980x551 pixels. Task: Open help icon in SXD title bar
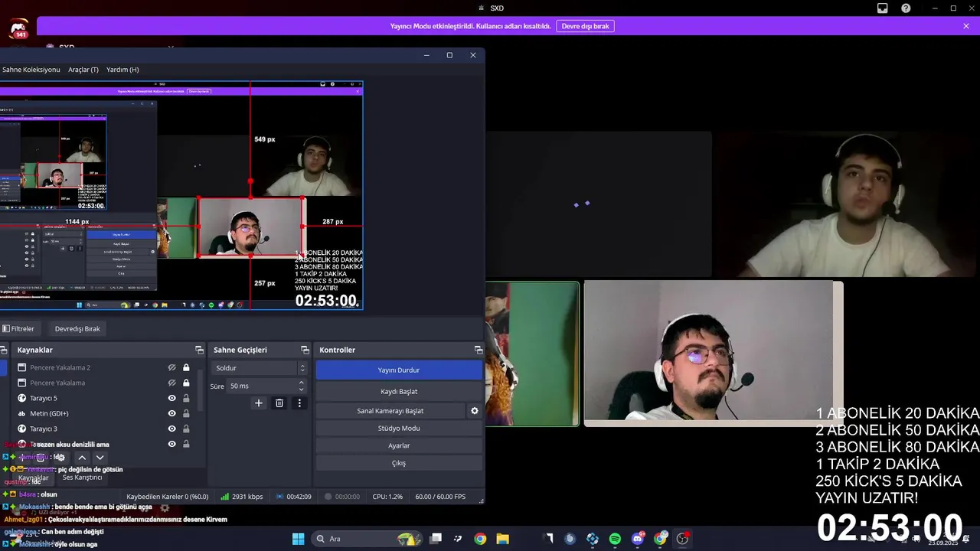[906, 8]
